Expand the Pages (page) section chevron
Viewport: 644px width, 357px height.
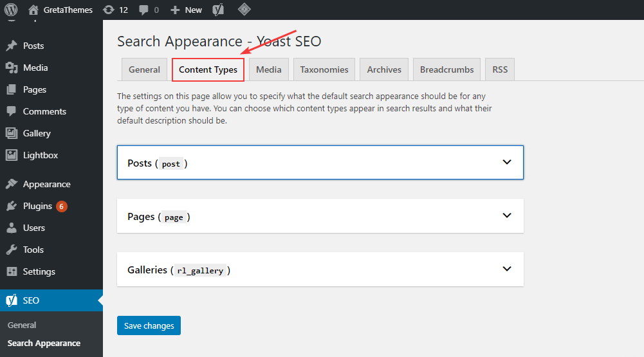[507, 215]
